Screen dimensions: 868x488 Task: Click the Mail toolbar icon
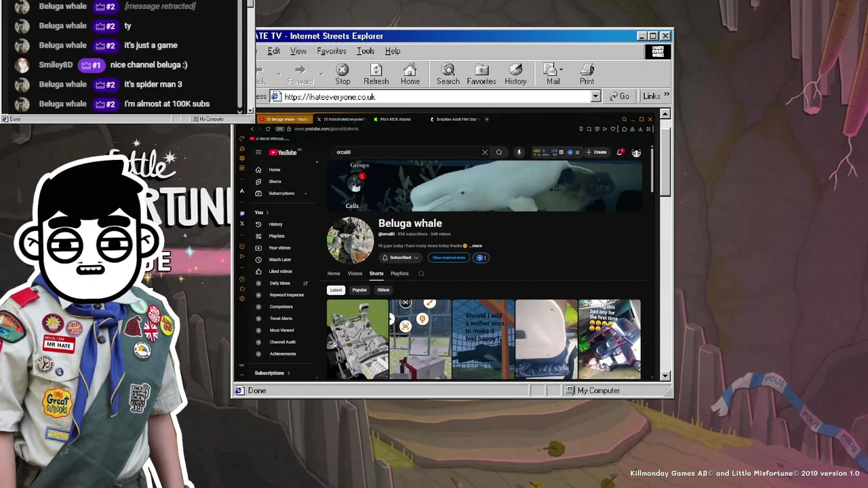(x=553, y=75)
